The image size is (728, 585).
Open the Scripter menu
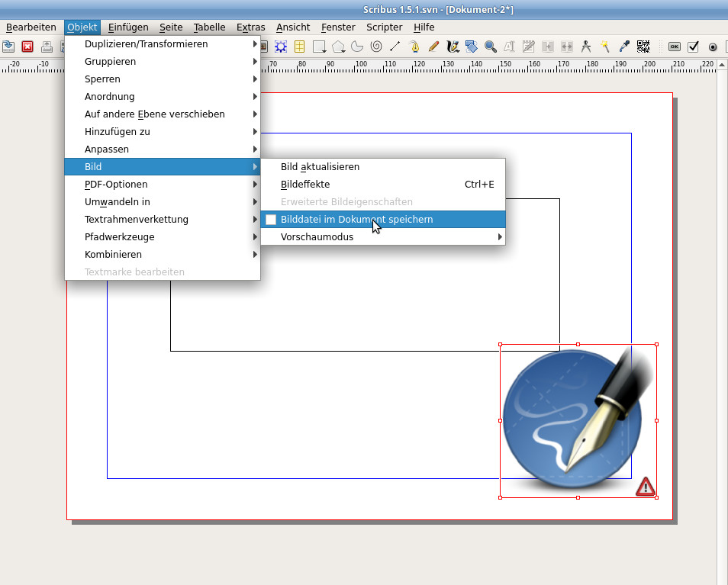click(384, 27)
